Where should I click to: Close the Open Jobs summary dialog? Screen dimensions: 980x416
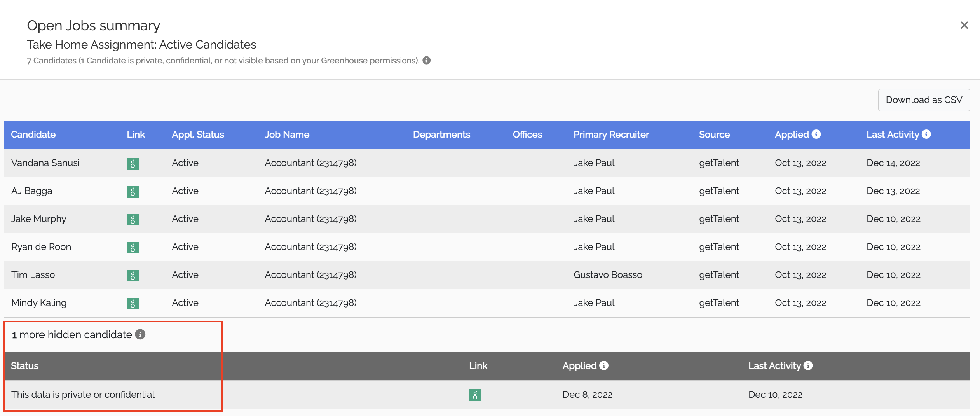click(964, 25)
